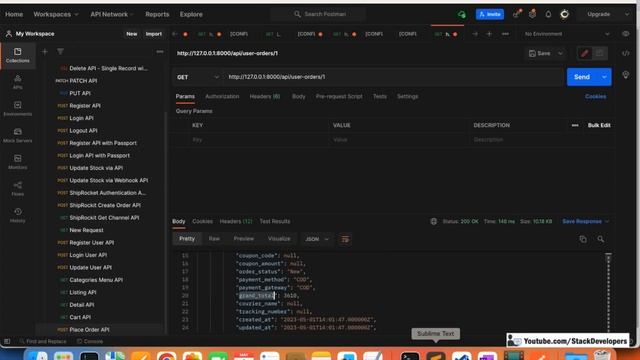
Task: Send the GET request
Action: click(x=582, y=77)
